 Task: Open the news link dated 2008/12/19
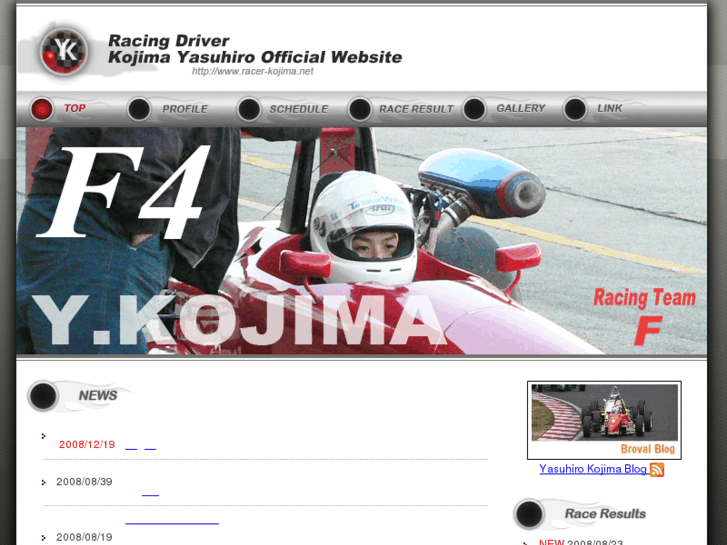pos(141,445)
